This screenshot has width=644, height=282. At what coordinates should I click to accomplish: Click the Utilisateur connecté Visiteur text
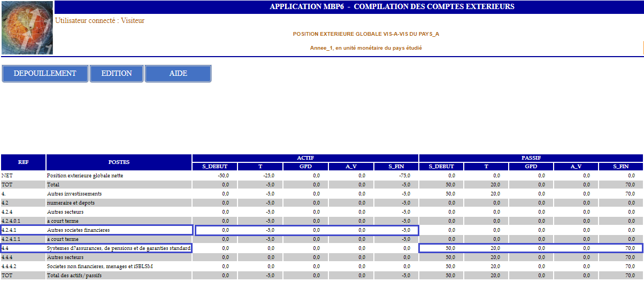(x=100, y=21)
